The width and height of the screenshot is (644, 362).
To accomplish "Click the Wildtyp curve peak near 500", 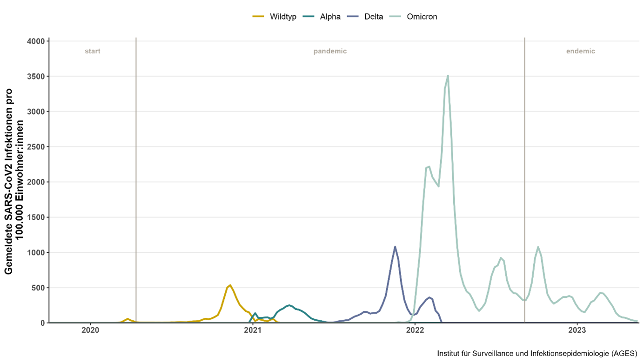I will pyautogui.click(x=230, y=285).
